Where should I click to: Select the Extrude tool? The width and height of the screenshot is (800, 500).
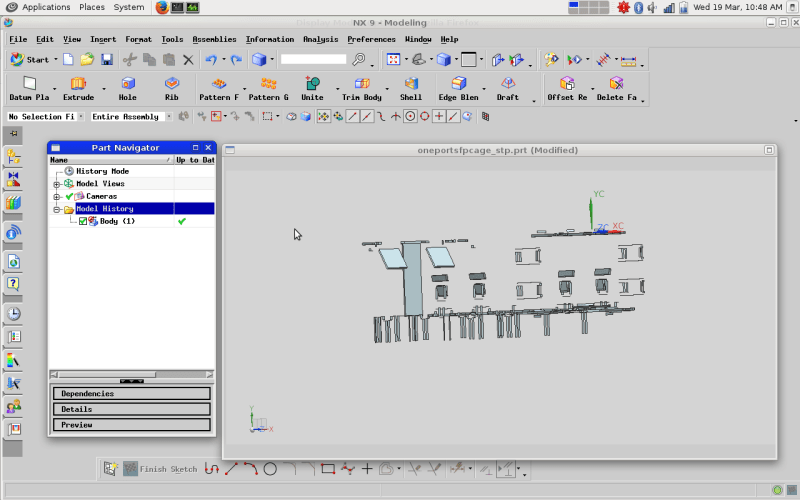coord(79,88)
